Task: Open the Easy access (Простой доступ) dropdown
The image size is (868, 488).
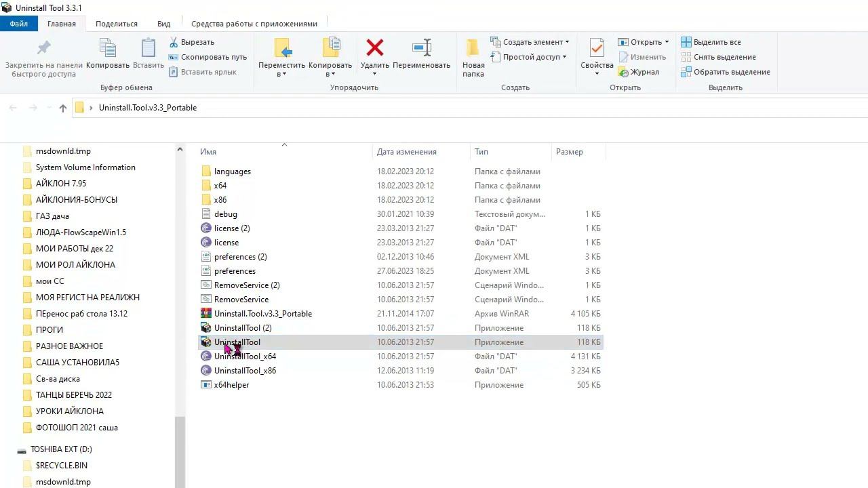Action: coord(528,57)
